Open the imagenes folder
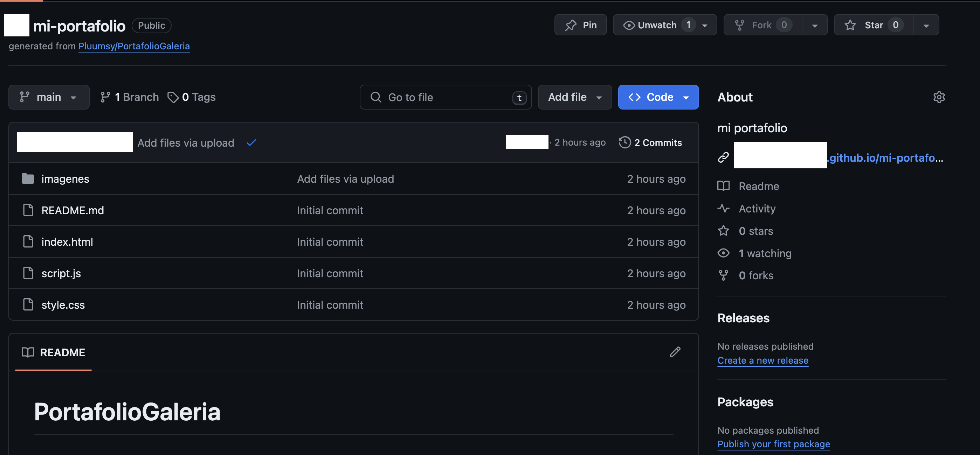 pyautogui.click(x=65, y=178)
